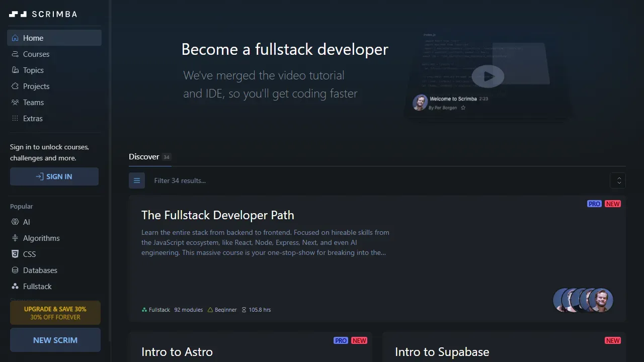Click the Become a fullstack developer heading
This screenshot has height=362, width=644.
pos(285,49)
